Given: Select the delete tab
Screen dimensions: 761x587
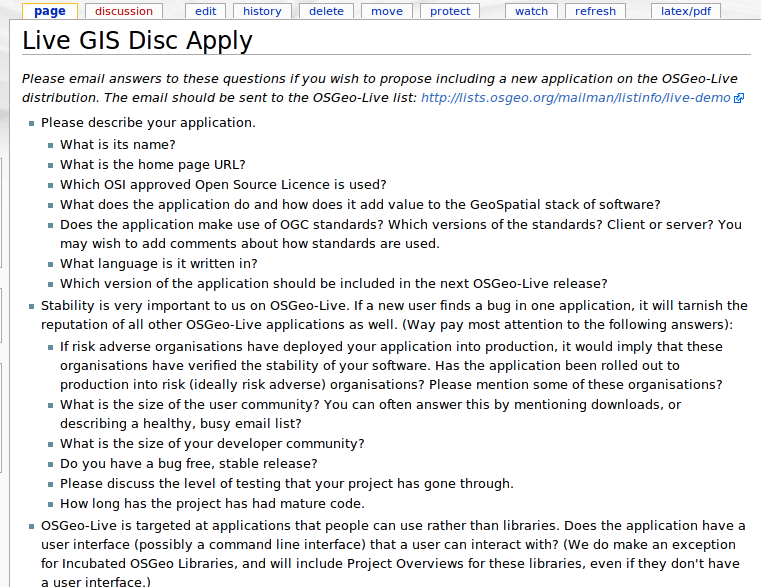Looking at the screenshot, I should [x=326, y=11].
